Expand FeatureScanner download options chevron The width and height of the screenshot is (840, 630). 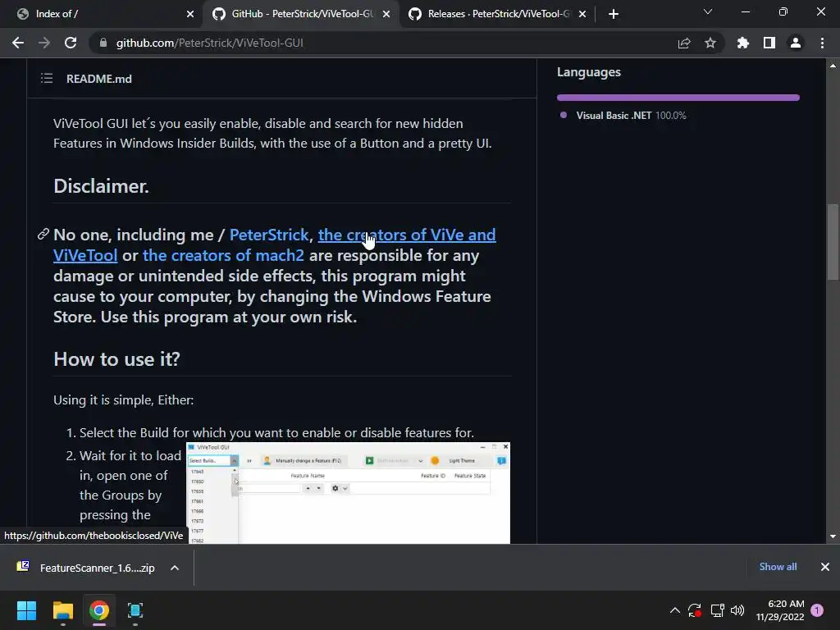coord(175,568)
